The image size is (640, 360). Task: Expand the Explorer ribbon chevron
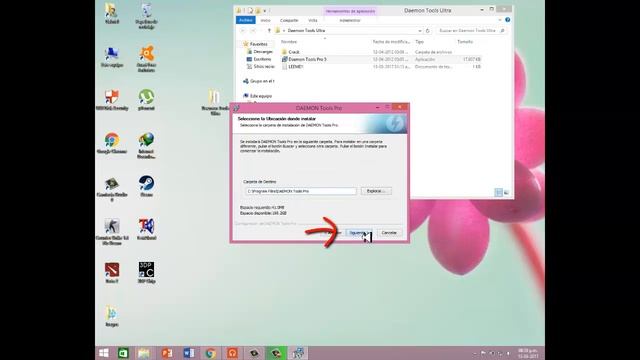500,20
